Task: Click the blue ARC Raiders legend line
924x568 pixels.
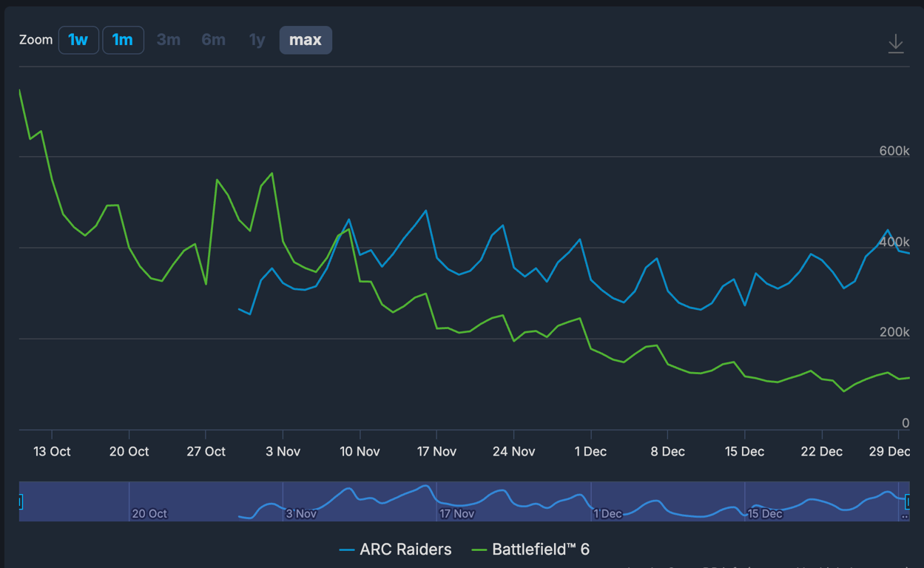Action: click(347, 550)
